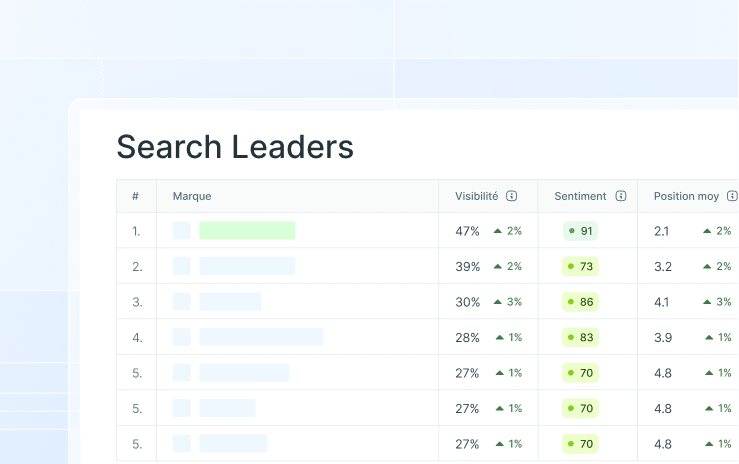Click the brand logo placeholder in row 3
Screen dimensions: 739x464
point(181,301)
